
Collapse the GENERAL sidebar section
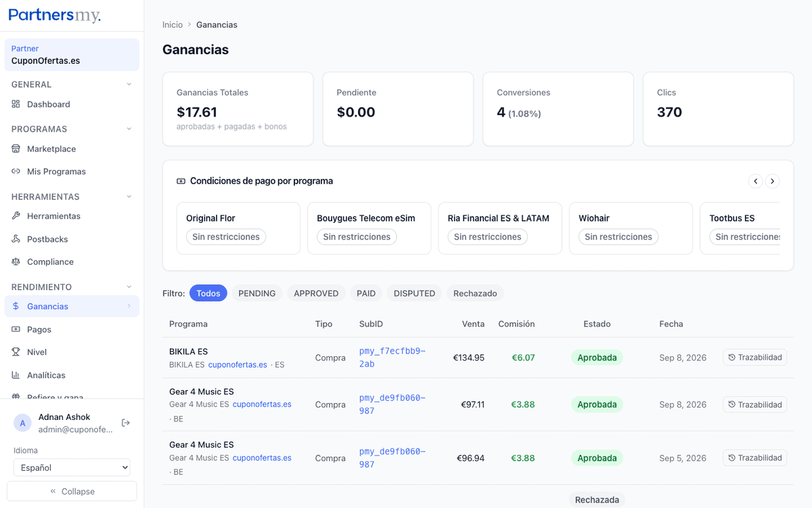(x=129, y=85)
